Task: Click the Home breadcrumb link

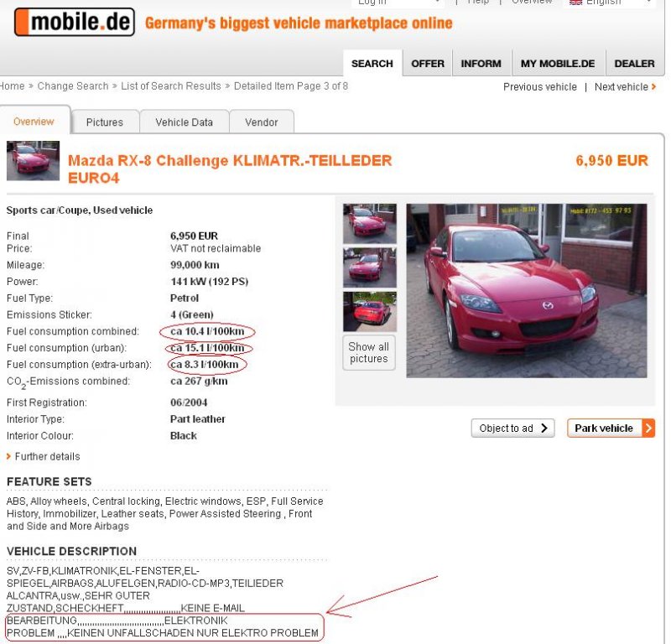Action: pyautogui.click(x=12, y=86)
